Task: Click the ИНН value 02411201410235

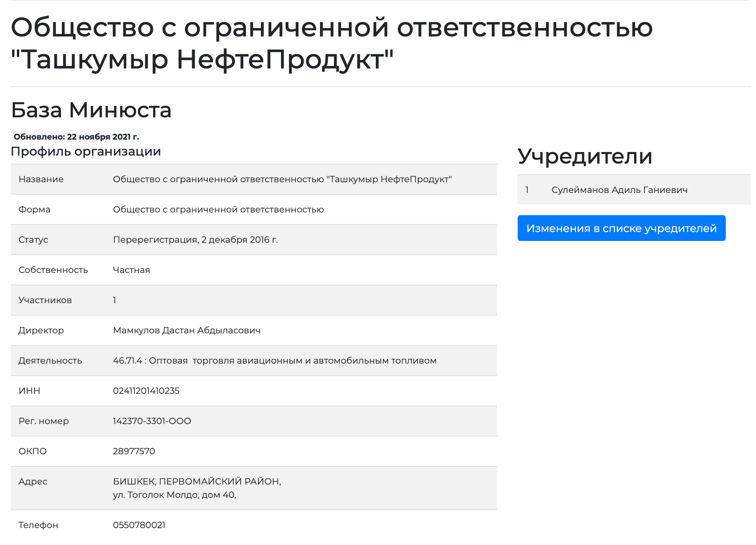Action: tap(146, 391)
